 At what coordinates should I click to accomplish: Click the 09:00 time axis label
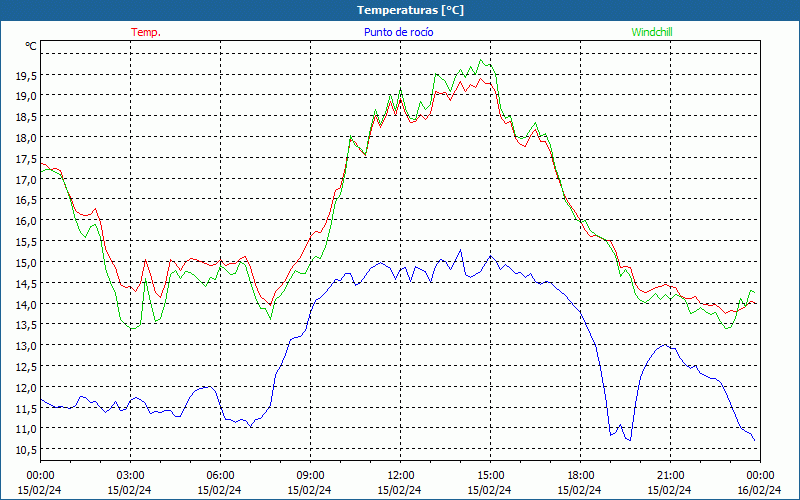coord(310,476)
